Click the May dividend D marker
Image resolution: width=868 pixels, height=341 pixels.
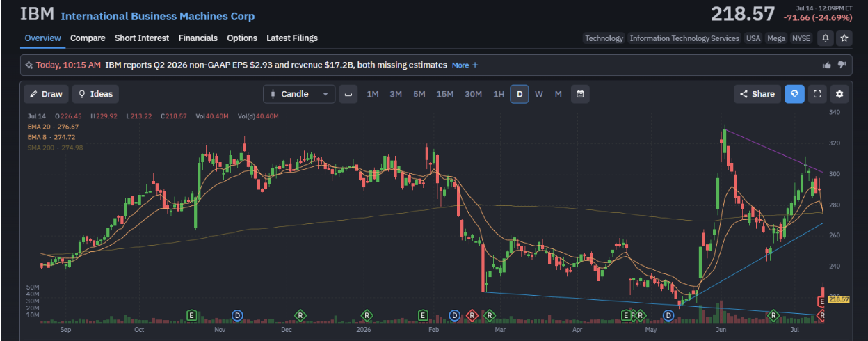(x=668, y=315)
